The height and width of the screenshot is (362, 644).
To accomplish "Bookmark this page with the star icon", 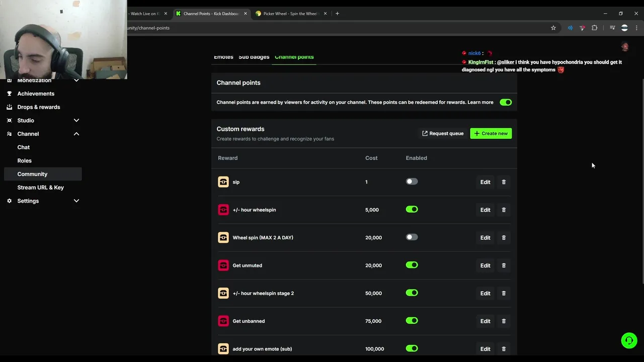I will (x=553, y=28).
